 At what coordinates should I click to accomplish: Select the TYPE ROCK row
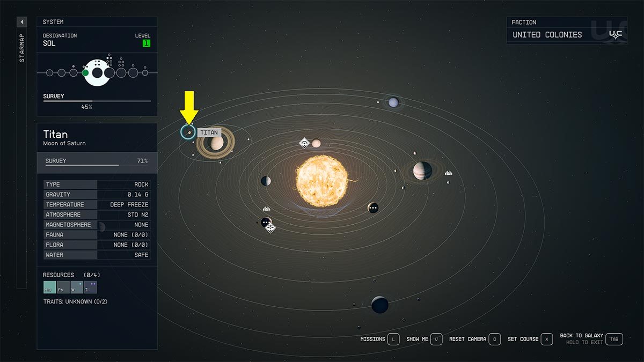(97, 184)
